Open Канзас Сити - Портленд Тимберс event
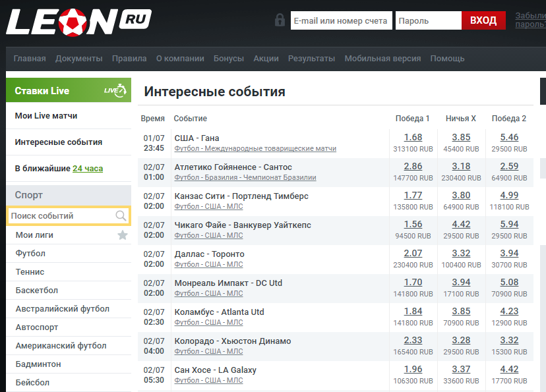Screen dimensions: 546x392 pos(241,196)
